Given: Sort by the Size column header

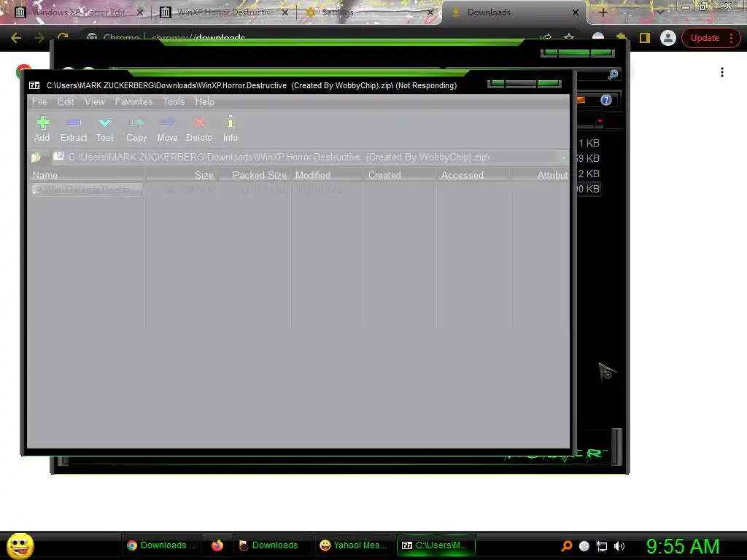Looking at the screenshot, I should pos(182,175).
